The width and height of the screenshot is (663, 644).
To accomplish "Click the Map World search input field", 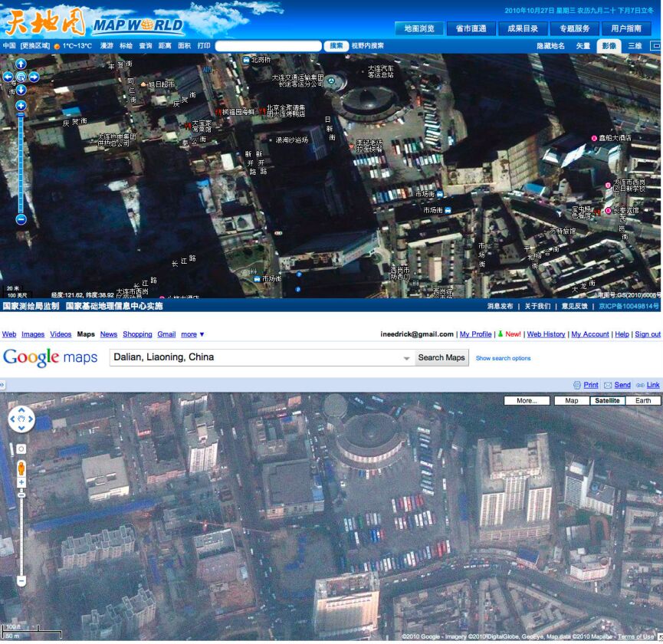I will coord(268,46).
